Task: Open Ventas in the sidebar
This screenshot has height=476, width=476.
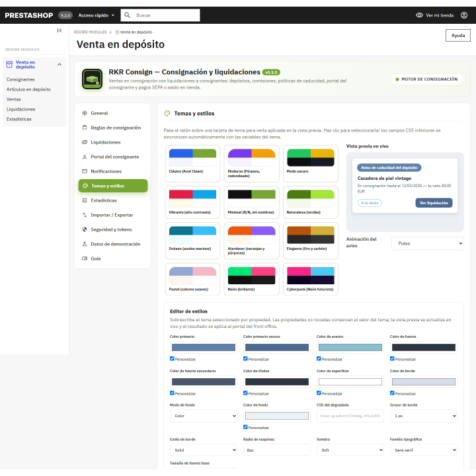Action: (x=14, y=99)
